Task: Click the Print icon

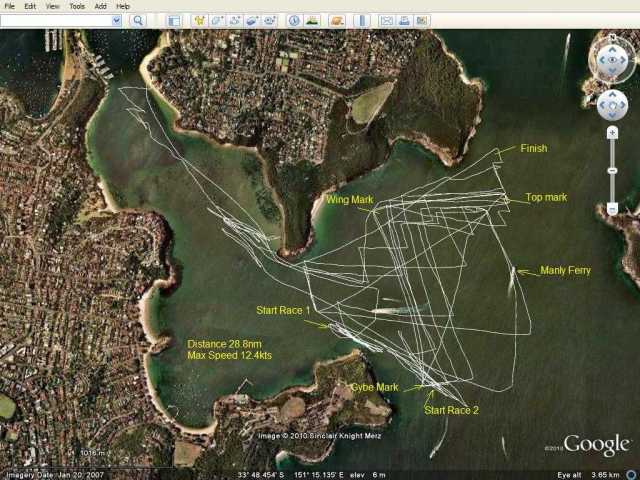Action: click(404, 20)
